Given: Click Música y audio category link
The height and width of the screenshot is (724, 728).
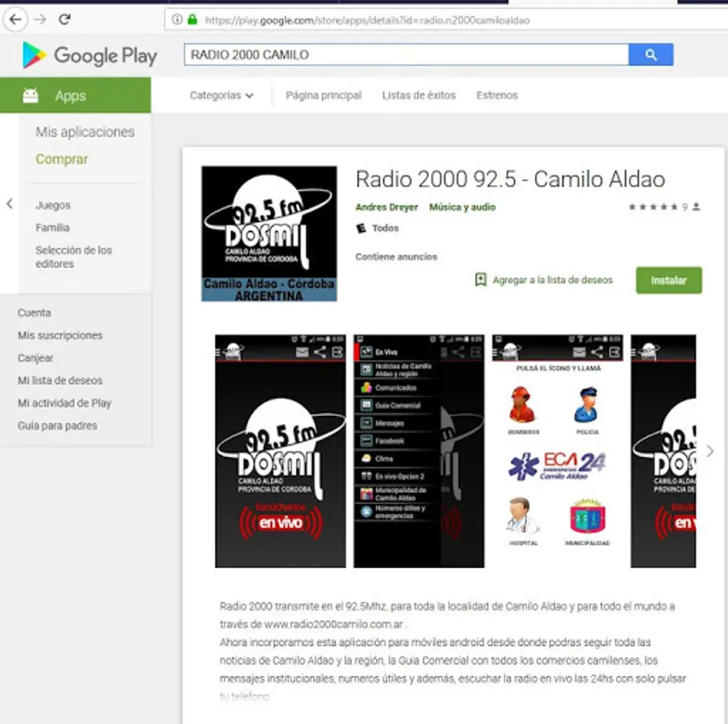Looking at the screenshot, I should [462, 207].
